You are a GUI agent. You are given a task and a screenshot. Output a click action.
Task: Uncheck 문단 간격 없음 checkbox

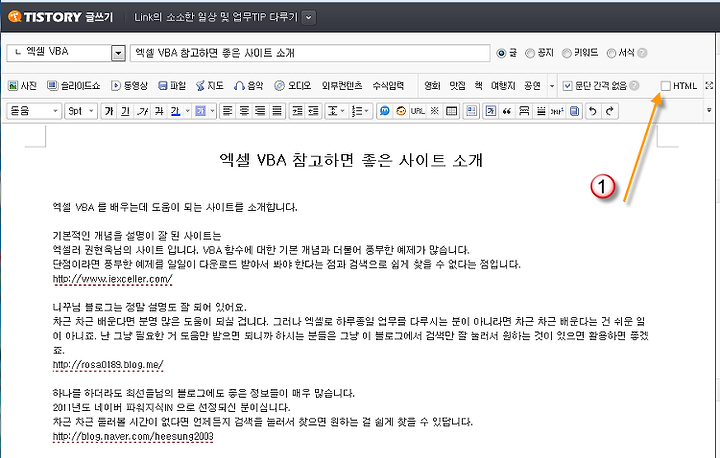point(568,86)
